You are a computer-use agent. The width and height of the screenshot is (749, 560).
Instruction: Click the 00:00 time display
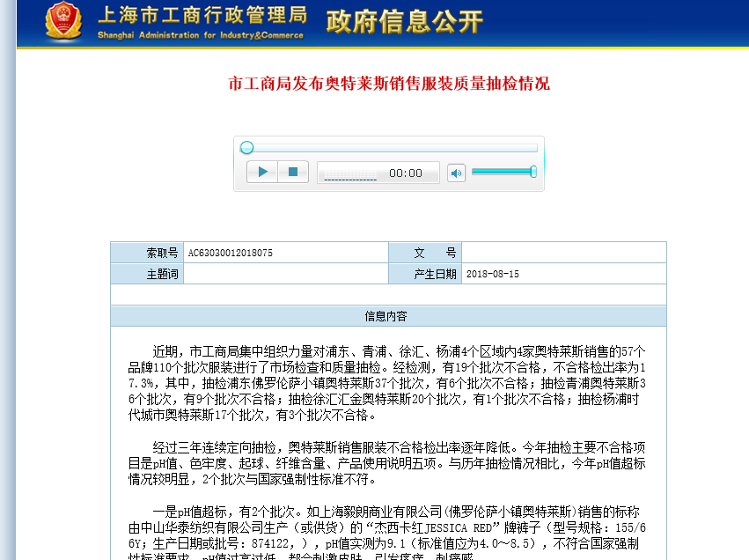406,173
